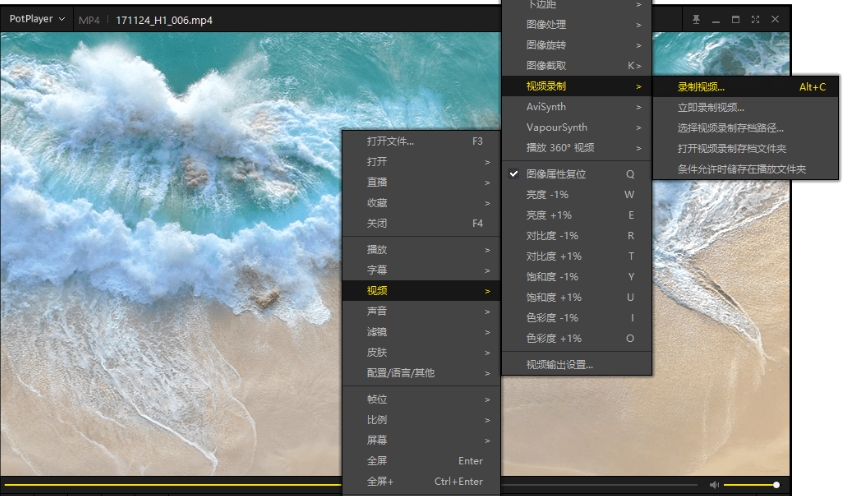This screenshot has height=496, width=846.
Task: Pin the player window on top
Action: click(697, 20)
